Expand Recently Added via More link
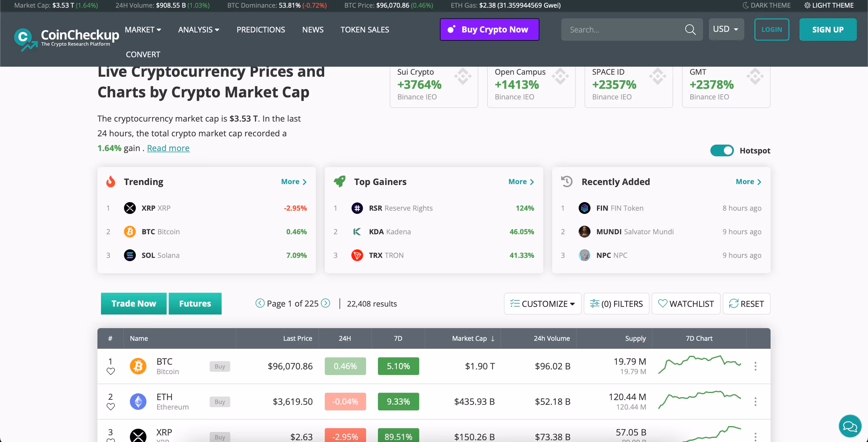The height and width of the screenshot is (442, 868). click(x=748, y=181)
